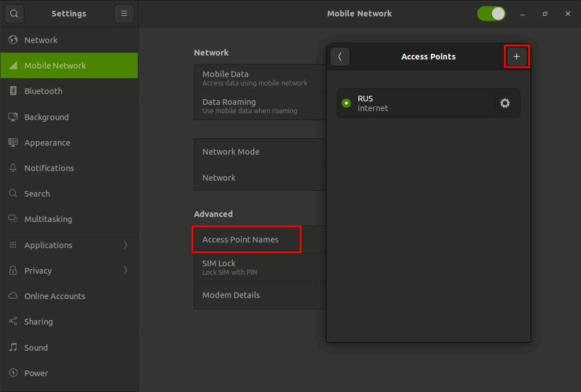This screenshot has width=581, height=392.
Task: Select Multitasking in the sidebar
Action: (48, 219)
